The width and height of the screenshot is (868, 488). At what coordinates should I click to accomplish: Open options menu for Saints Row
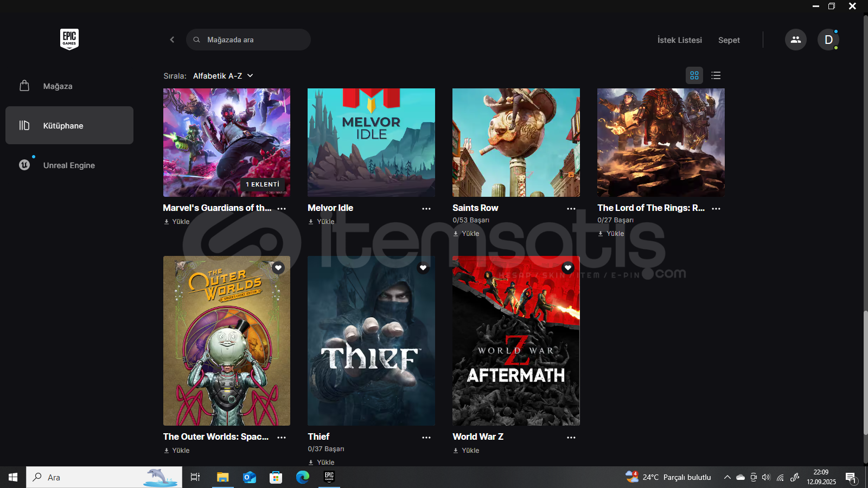[x=571, y=208]
